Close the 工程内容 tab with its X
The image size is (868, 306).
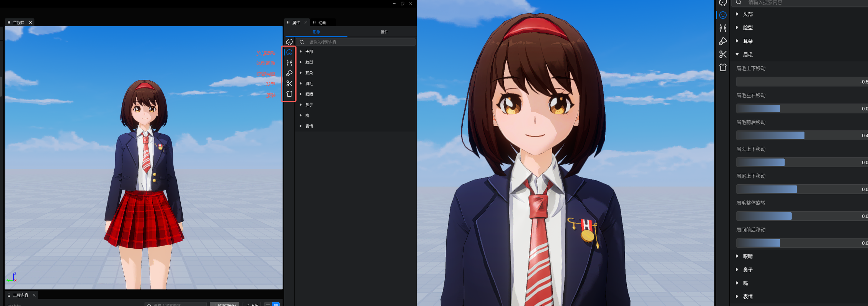(34, 295)
